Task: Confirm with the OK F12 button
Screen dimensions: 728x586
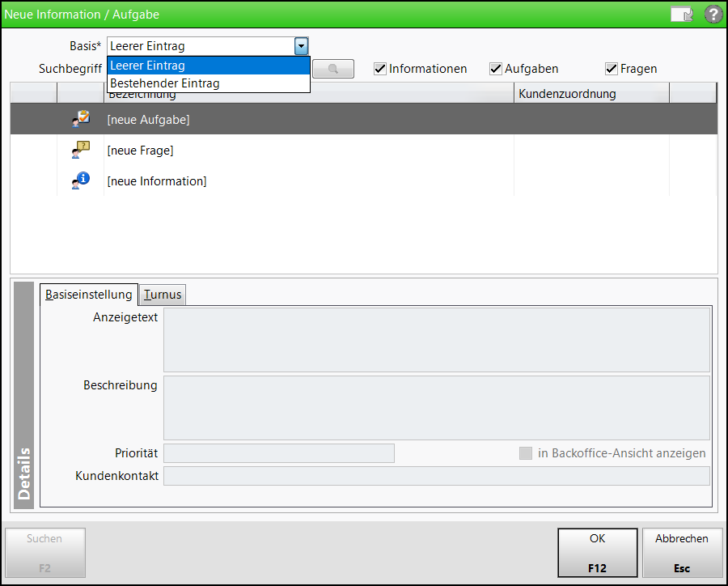Action: pos(597,552)
